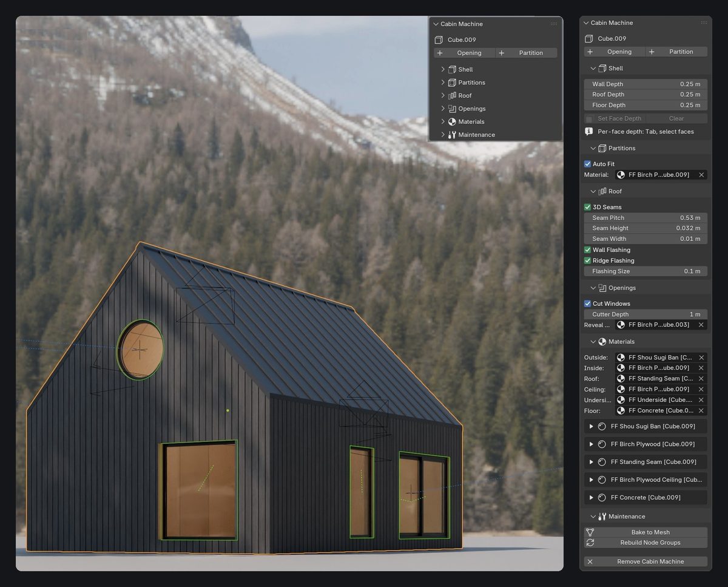Click the plus icon beside Opening in viewport panel
Screen dimensions: 728x587
(439, 53)
